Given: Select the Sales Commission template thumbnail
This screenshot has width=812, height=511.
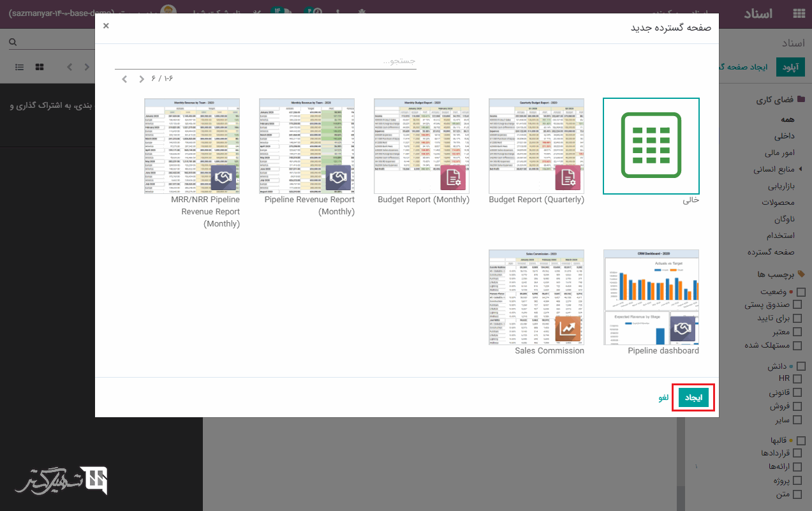Looking at the screenshot, I should tap(536, 297).
